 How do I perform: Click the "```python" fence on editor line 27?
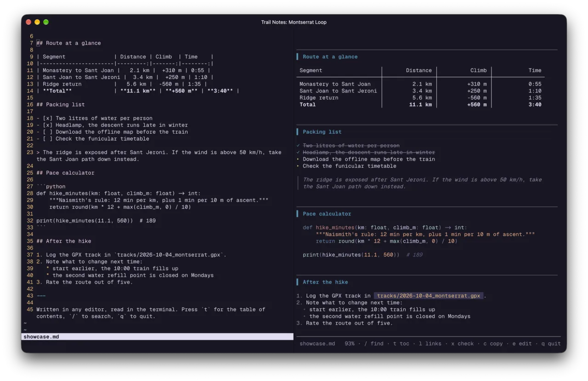51,187
